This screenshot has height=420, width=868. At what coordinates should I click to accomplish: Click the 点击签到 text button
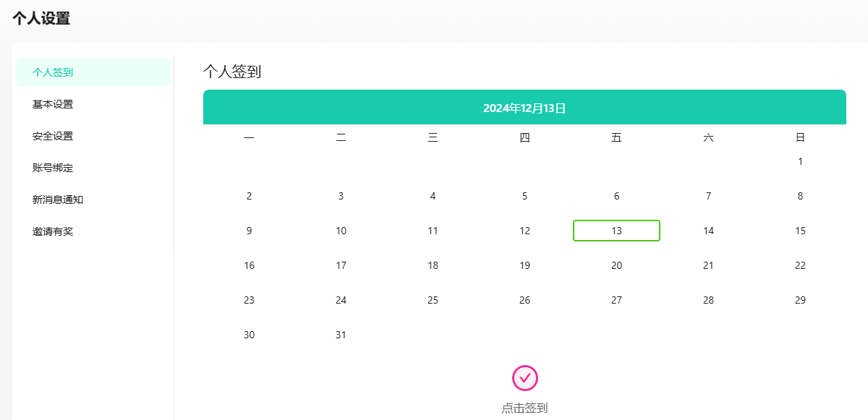tap(524, 408)
